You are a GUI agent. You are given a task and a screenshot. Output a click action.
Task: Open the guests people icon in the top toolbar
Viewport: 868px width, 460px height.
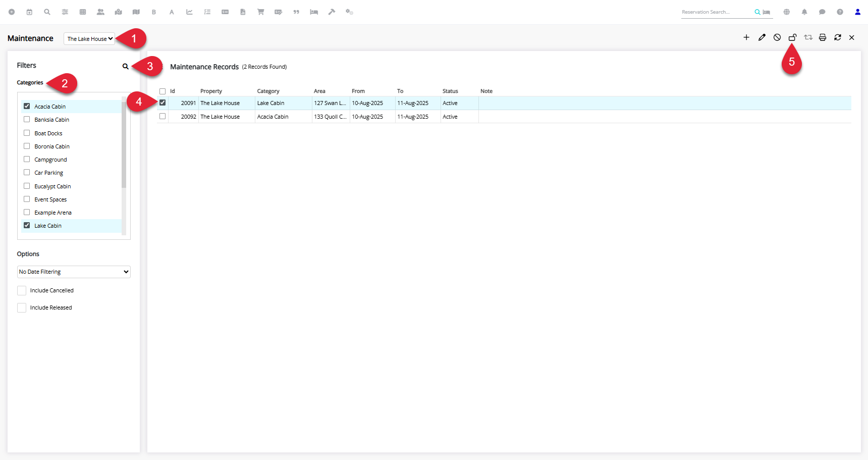pyautogui.click(x=100, y=12)
